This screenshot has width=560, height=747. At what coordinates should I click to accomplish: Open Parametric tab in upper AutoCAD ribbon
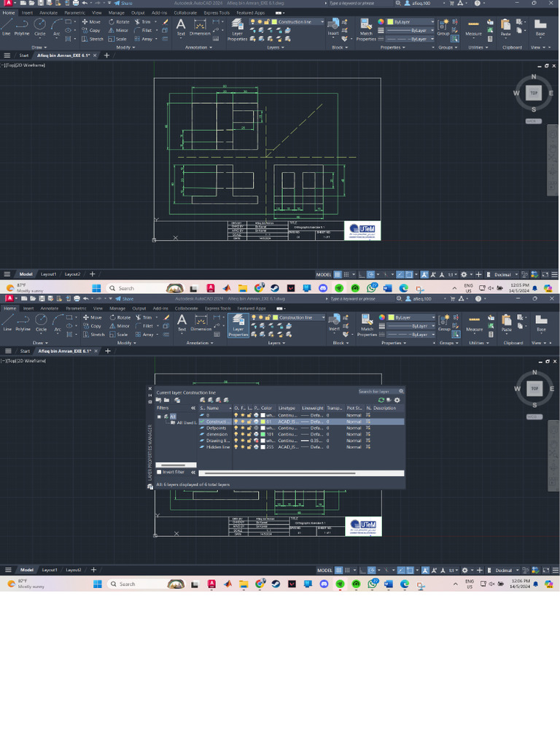[x=74, y=13]
